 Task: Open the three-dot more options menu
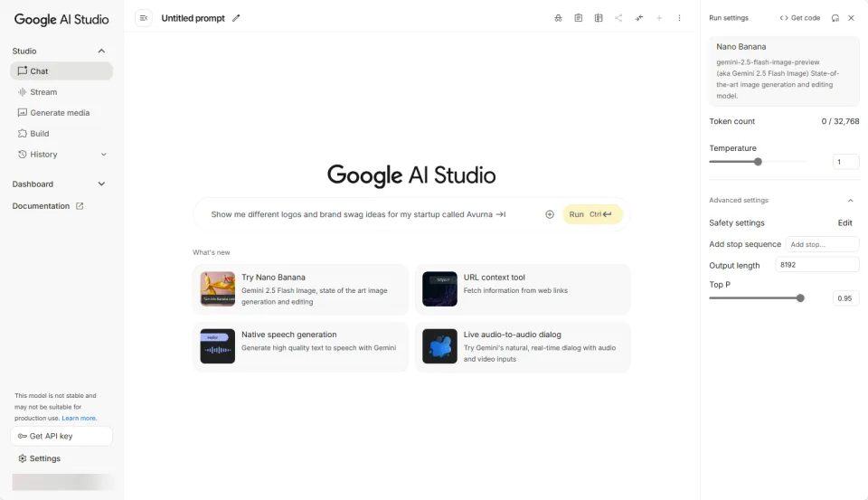(x=679, y=18)
